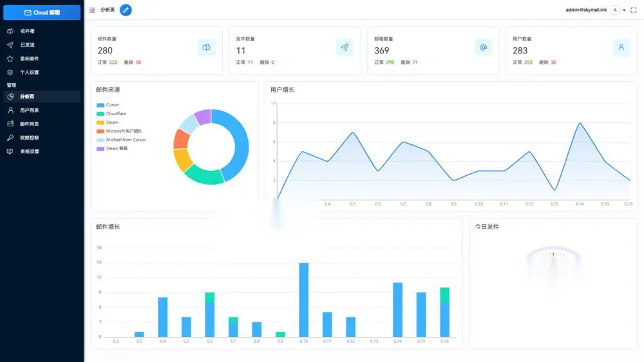Screen dimensions: 644x362
Task: Toggle the Microsoft 帐户团队 legend entry
Action: pos(119,131)
